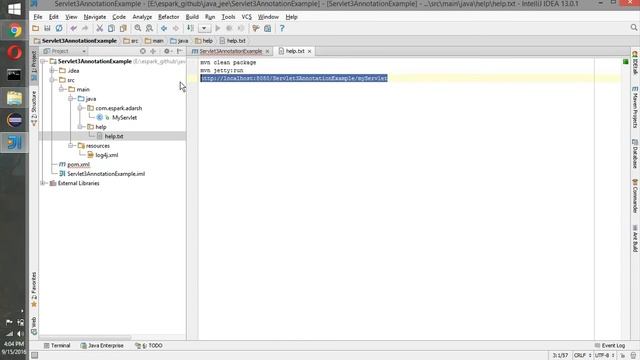The height and width of the screenshot is (360, 640).
Task: Click the Search Everywhere magnifier icon
Action: tap(633, 27)
